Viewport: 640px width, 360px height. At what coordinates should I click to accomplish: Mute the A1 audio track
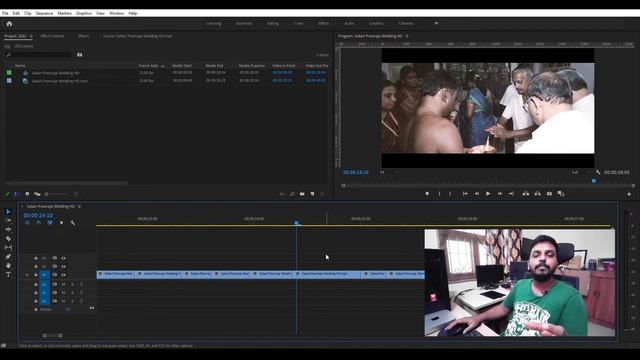(63, 284)
